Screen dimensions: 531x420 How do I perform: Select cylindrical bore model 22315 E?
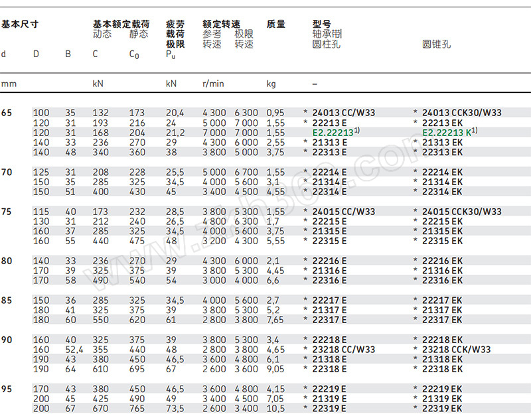click(x=329, y=242)
